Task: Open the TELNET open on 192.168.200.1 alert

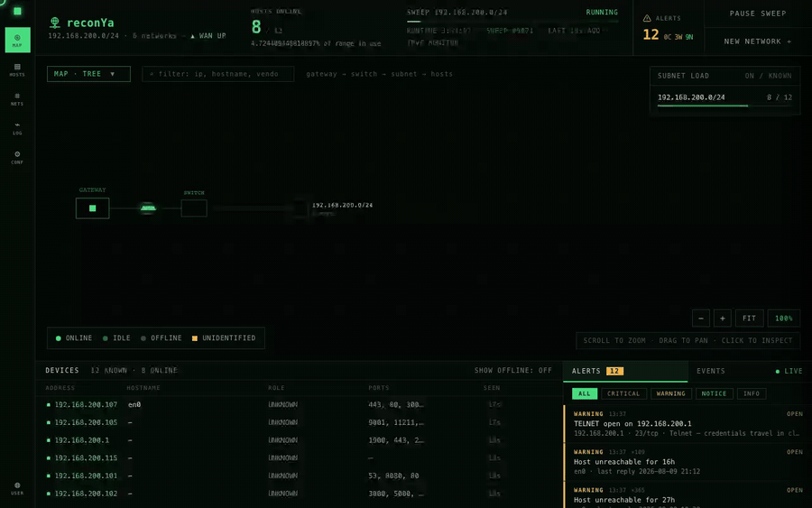Action: coord(687,423)
